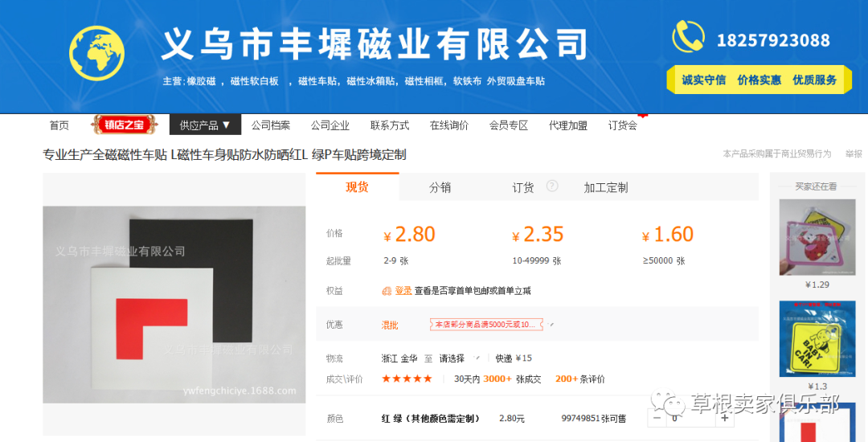868x442 pixels.
Task: Click the 3000+ 张成交 transactions text
Action: (x=511, y=379)
